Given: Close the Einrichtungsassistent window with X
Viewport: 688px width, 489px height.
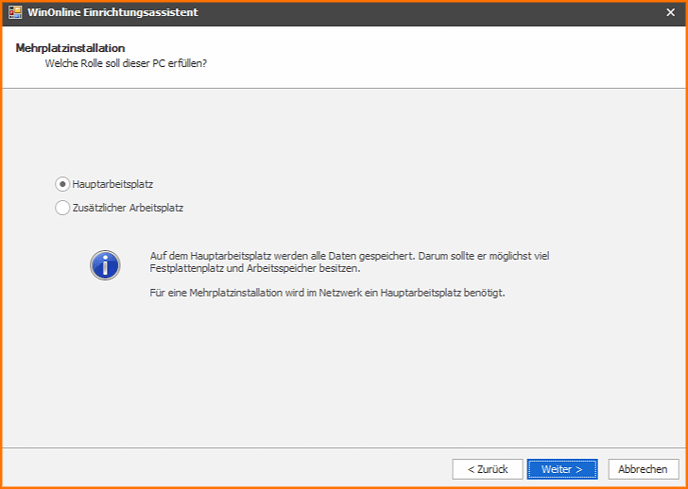Looking at the screenshot, I should pyautogui.click(x=670, y=12).
